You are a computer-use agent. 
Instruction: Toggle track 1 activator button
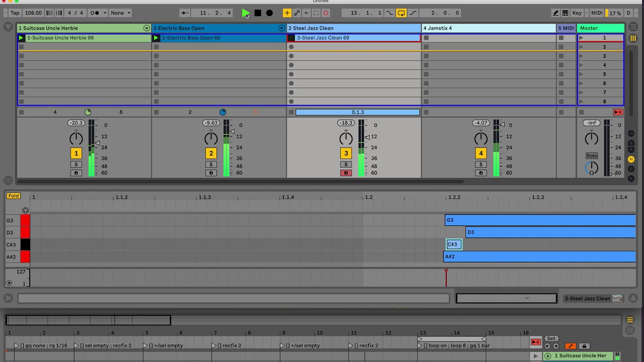76,153
